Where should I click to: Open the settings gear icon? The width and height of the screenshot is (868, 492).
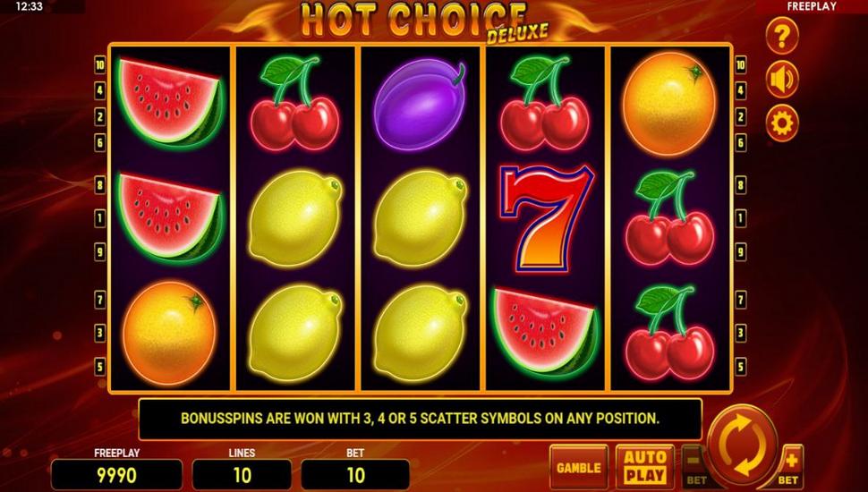tap(781, 123)
